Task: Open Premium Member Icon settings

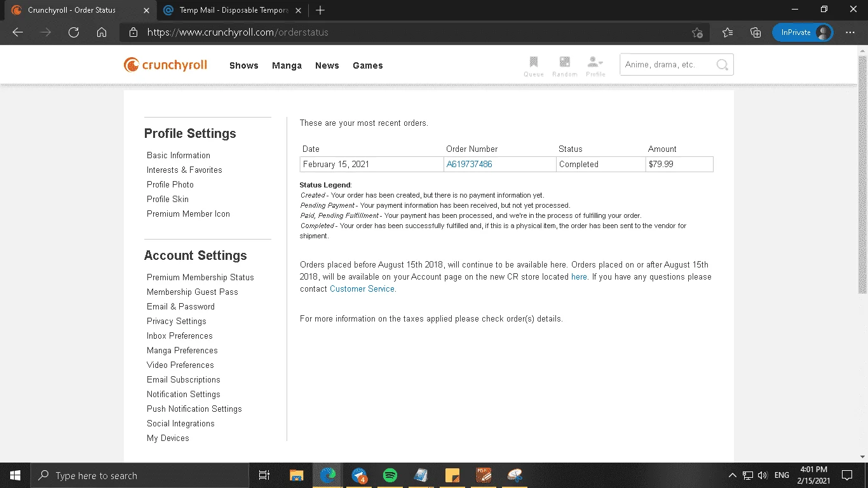Action: [x=188, y=213]
